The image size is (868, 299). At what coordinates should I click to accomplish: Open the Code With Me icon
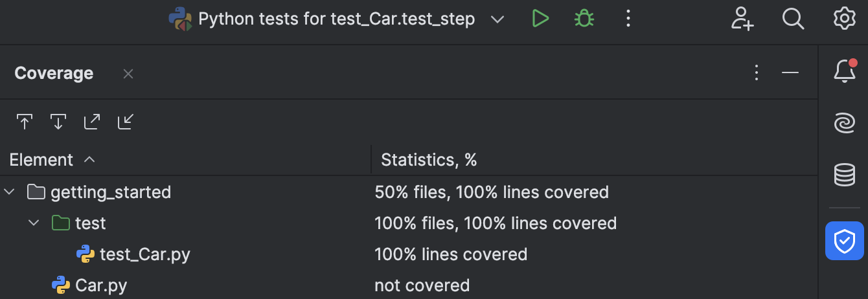(742, 19)
